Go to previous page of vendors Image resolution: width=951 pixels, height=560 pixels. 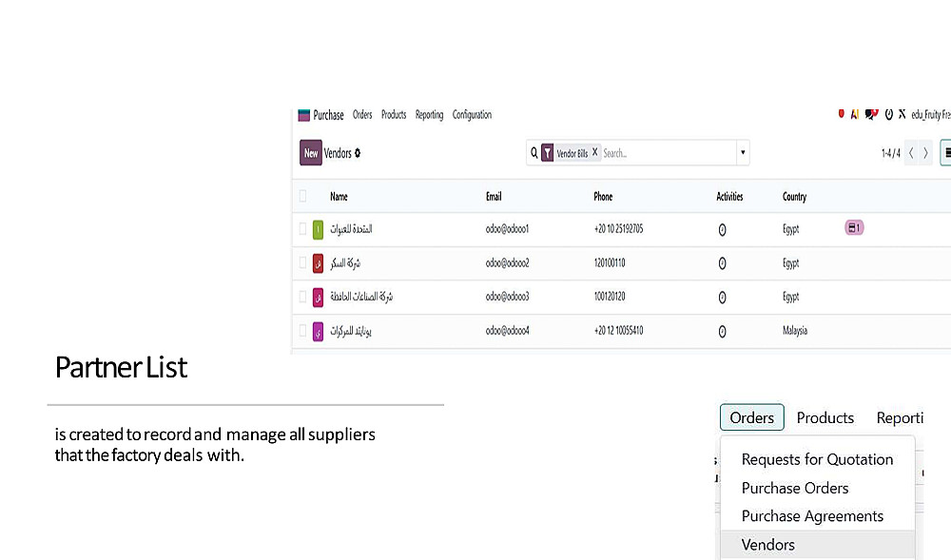click(x=911, y=153)
